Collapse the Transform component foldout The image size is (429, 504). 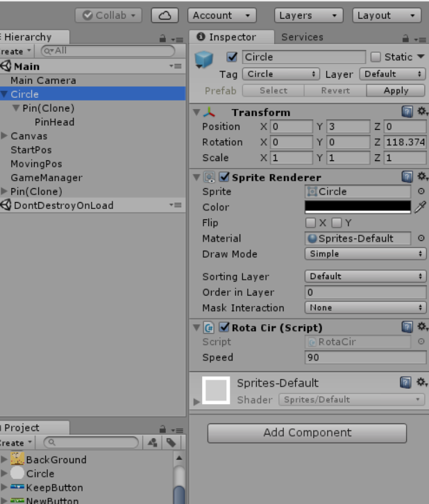[x=196, y=112]
